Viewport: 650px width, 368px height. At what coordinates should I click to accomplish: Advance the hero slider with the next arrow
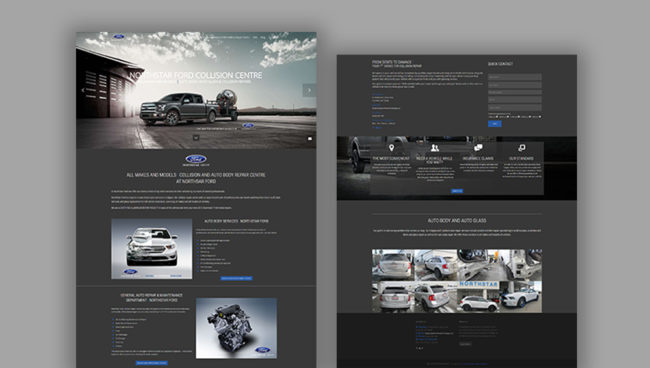[309, 90]
